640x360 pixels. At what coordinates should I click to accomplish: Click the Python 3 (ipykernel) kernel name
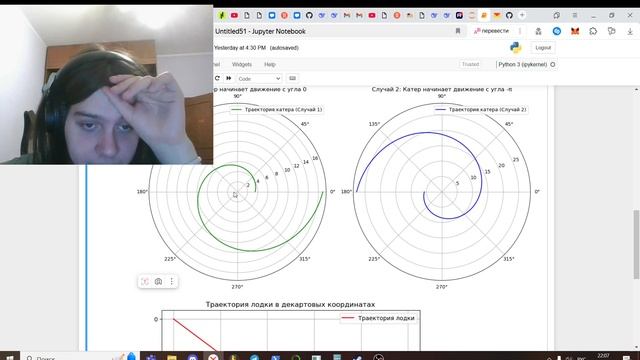tap(522, 64)
